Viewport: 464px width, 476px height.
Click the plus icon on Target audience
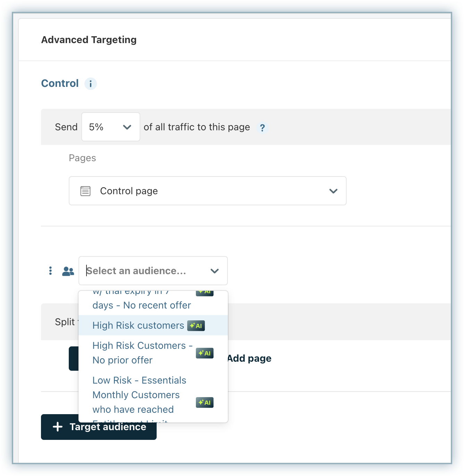pyautogui.click(x=58, y=427)
